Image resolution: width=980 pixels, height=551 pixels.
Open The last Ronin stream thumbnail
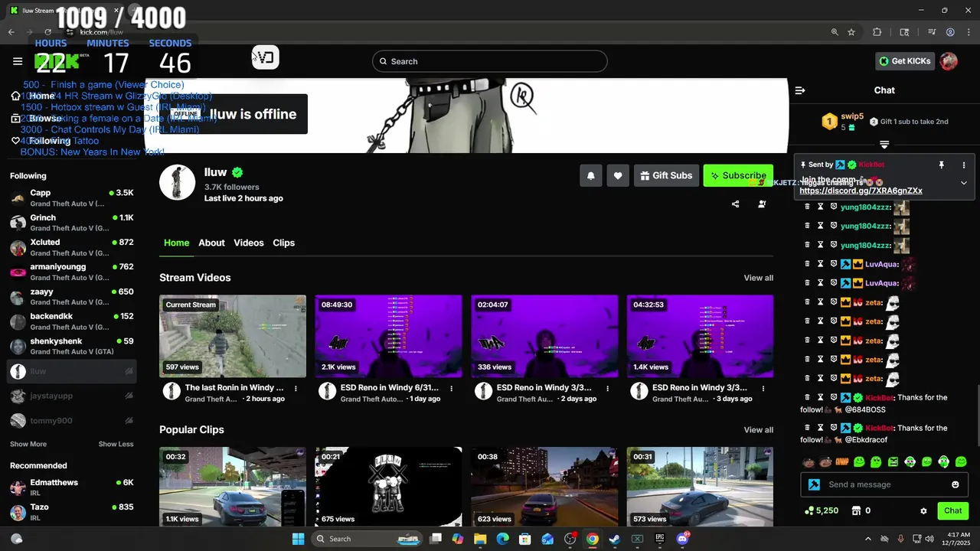[x=233, y=336]
